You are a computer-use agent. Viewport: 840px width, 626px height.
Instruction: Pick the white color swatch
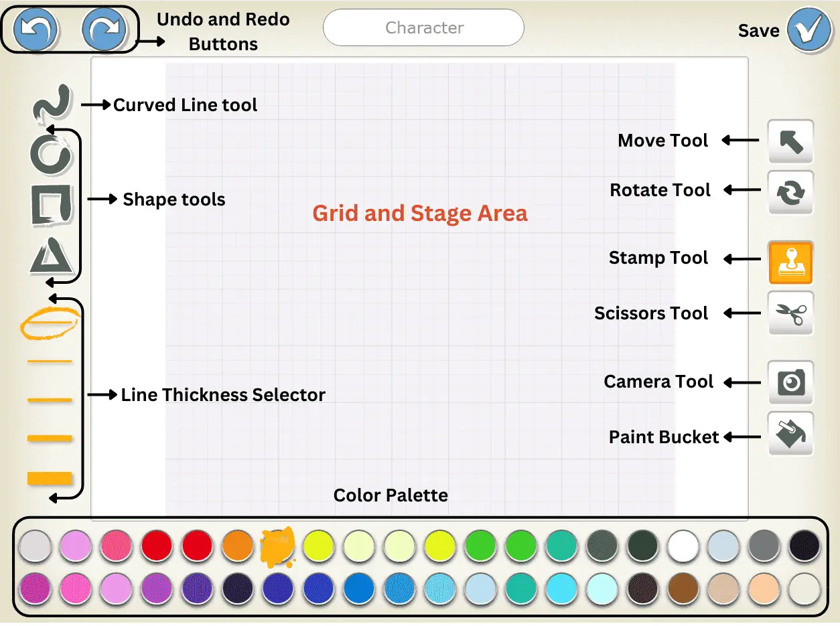click(684, 546)
